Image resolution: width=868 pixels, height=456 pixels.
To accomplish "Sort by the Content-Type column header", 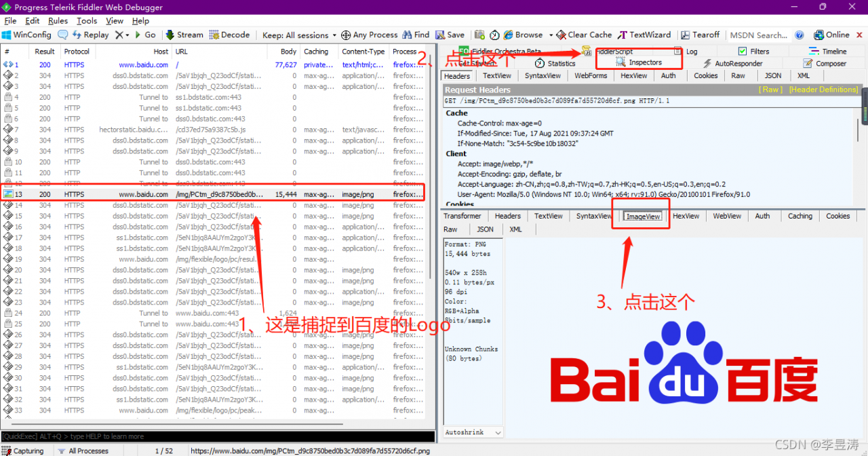I will [363, 52].
